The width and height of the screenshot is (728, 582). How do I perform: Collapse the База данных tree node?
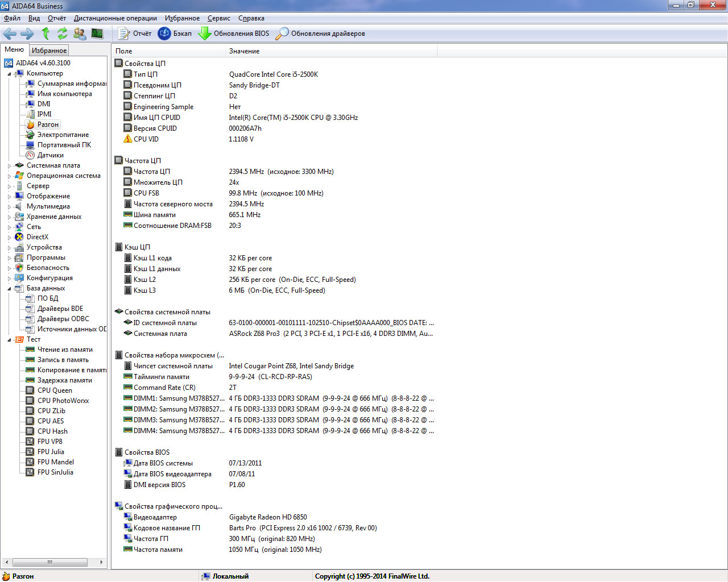click(x=9, y=289)
